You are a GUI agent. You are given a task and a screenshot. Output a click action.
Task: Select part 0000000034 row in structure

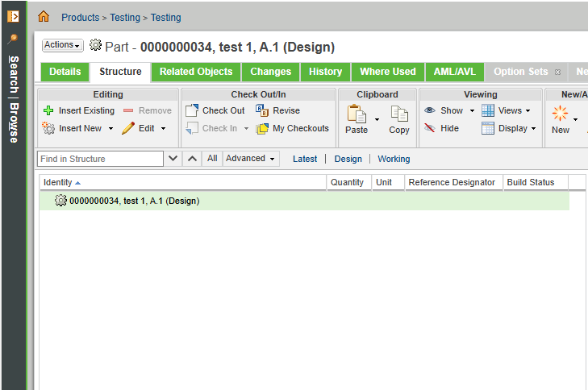pos(134,201)
